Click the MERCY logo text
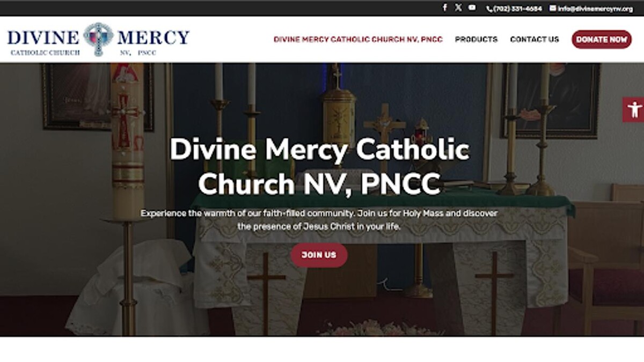 tap(153, 37)
